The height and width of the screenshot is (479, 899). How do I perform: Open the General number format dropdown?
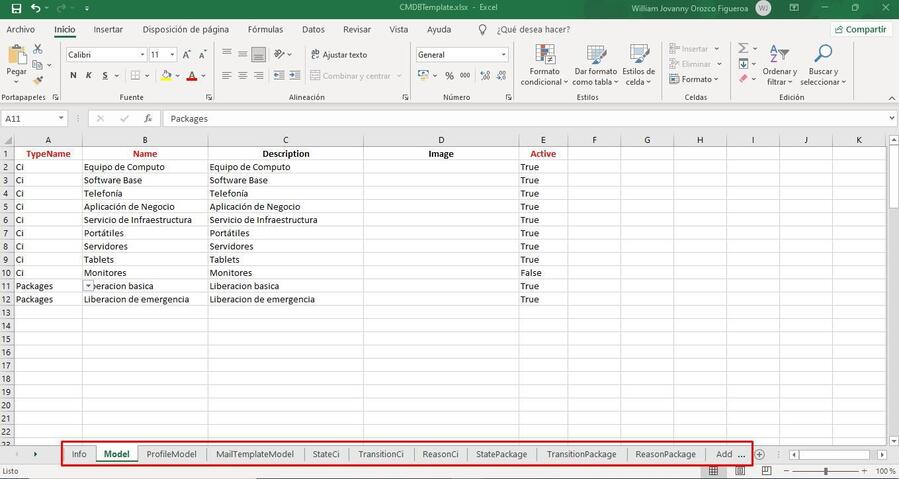[x=504, y=54]
